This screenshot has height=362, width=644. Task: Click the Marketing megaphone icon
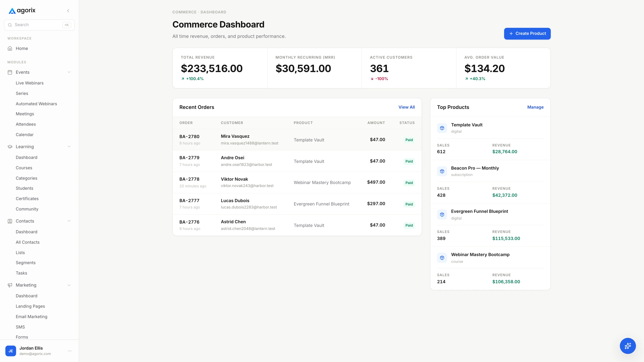(x=10, y=285)
